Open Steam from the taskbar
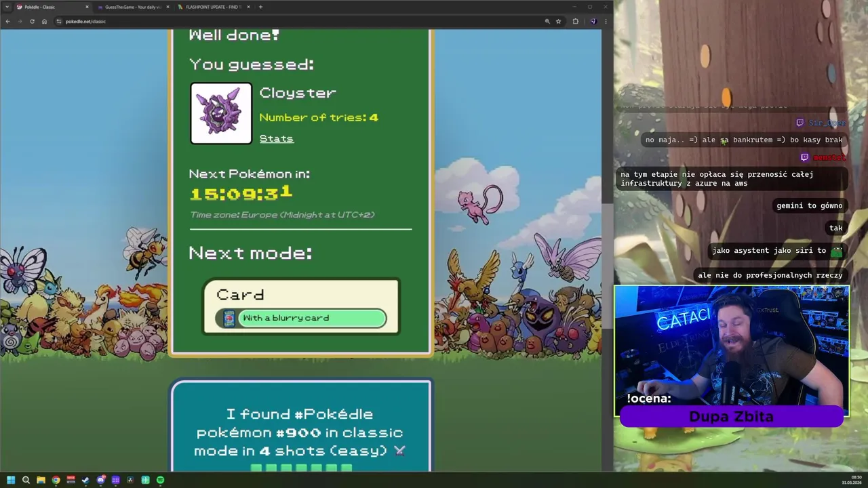This screenshot has width=868, height=488. tap(85, 480)
